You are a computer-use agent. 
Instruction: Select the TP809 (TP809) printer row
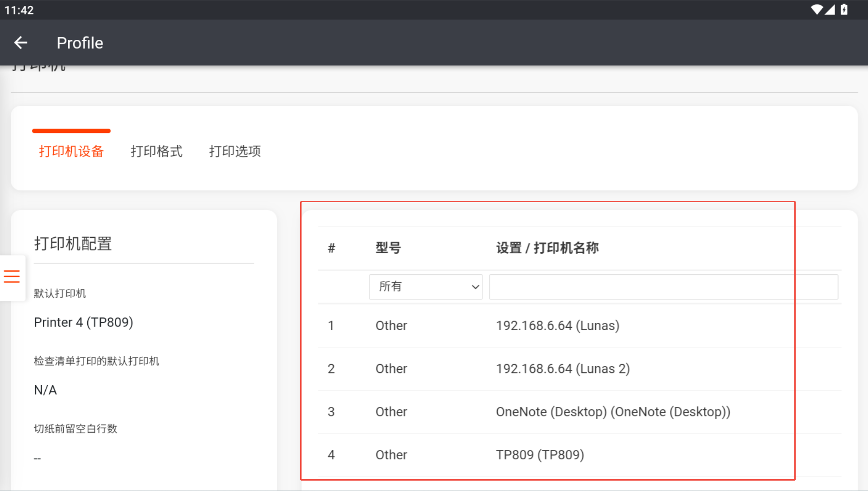click(540, 455)
